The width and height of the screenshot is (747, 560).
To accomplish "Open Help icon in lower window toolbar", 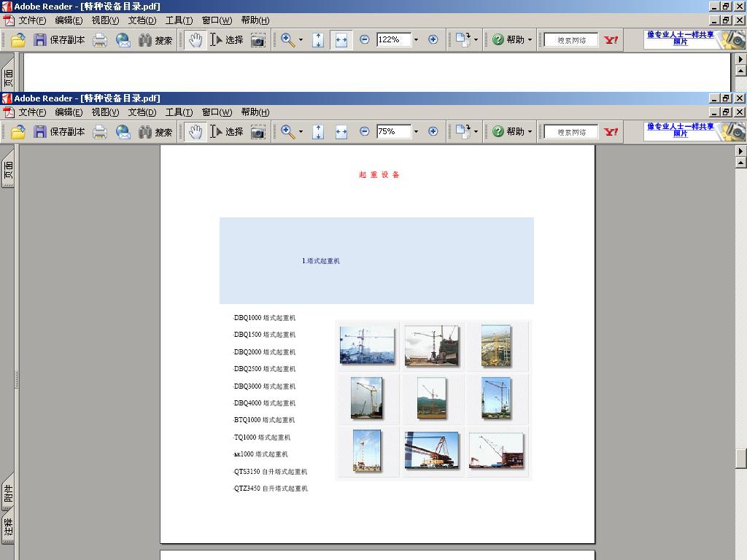I will [x=498, y=131].
